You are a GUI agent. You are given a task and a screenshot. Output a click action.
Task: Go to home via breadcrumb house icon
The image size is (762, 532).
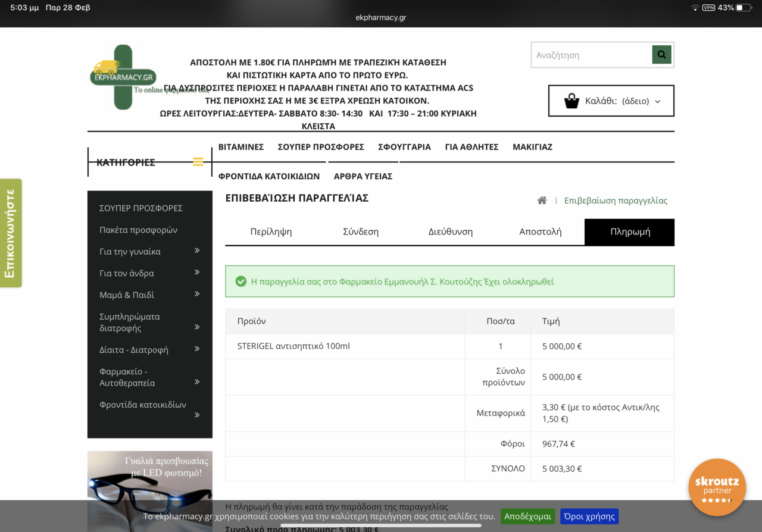[542, 201]
